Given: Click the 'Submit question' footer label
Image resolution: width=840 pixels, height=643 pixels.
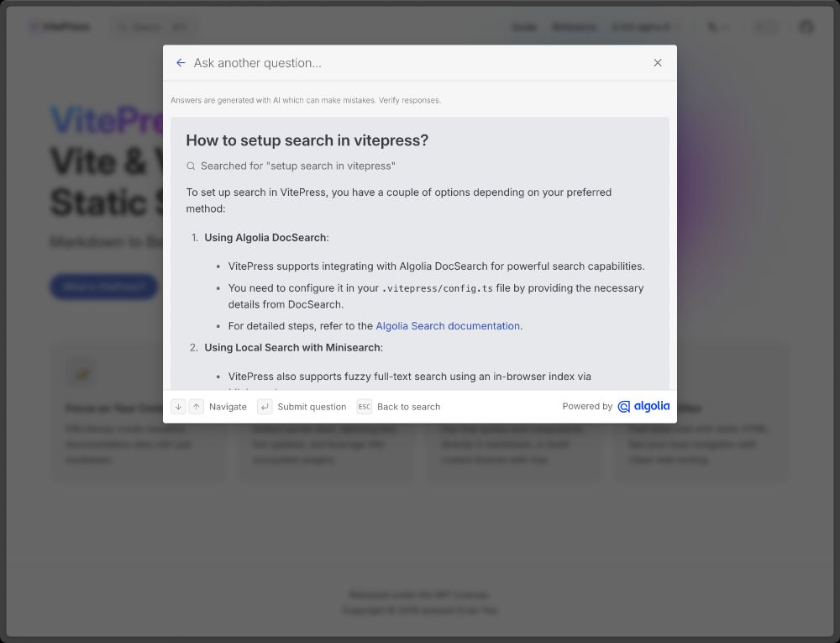Looking at the screenshot, I should click(312, 407).
